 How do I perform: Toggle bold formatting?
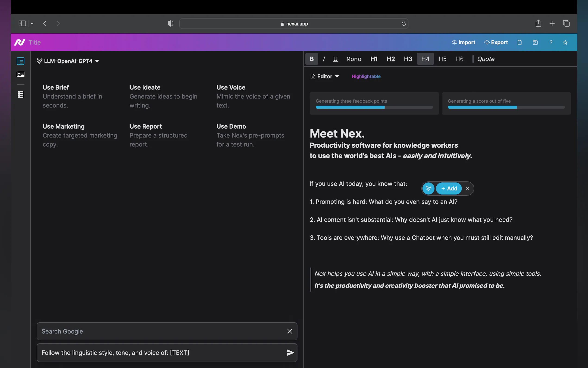click(x=312, y=59)
